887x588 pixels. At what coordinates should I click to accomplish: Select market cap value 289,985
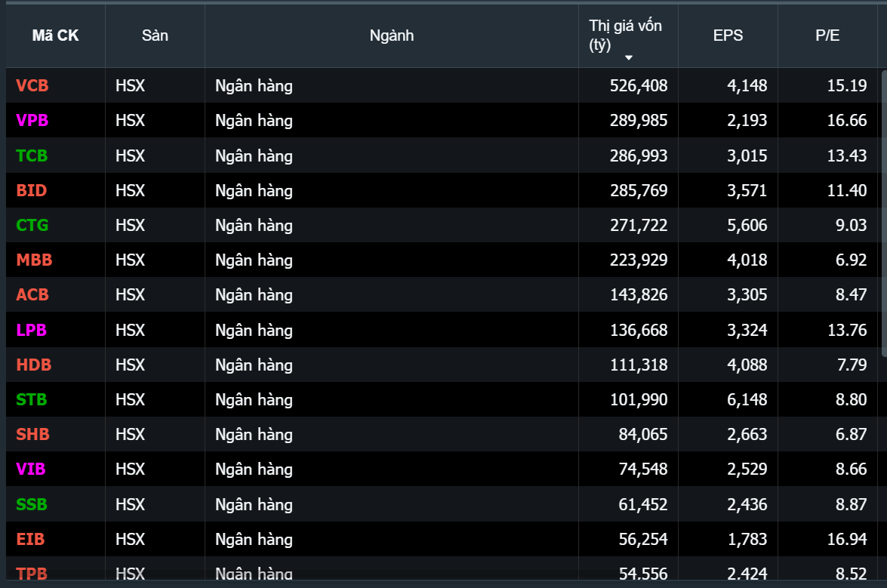[639, 121]
